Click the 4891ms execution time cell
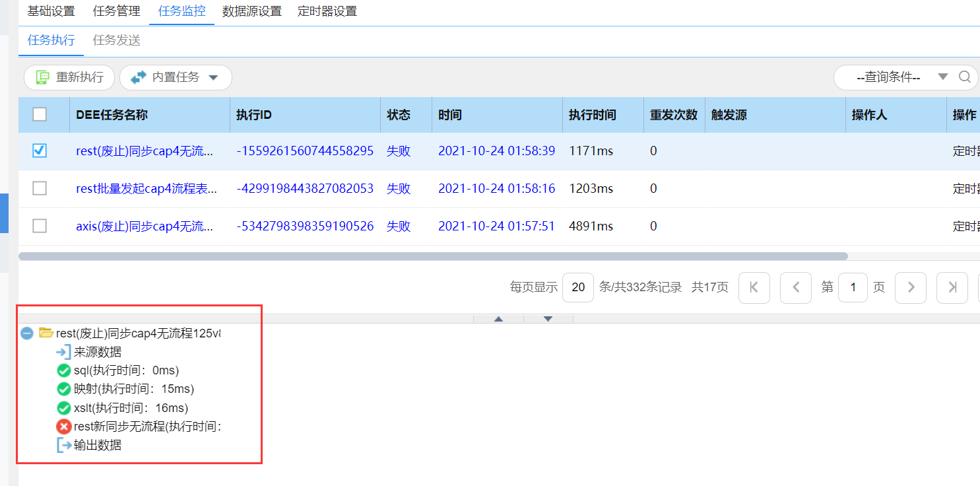 point(591,226)
